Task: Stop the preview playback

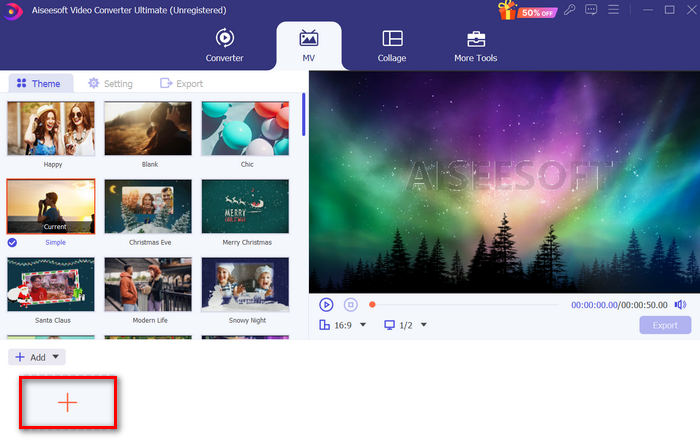Action: coord(351,305)
